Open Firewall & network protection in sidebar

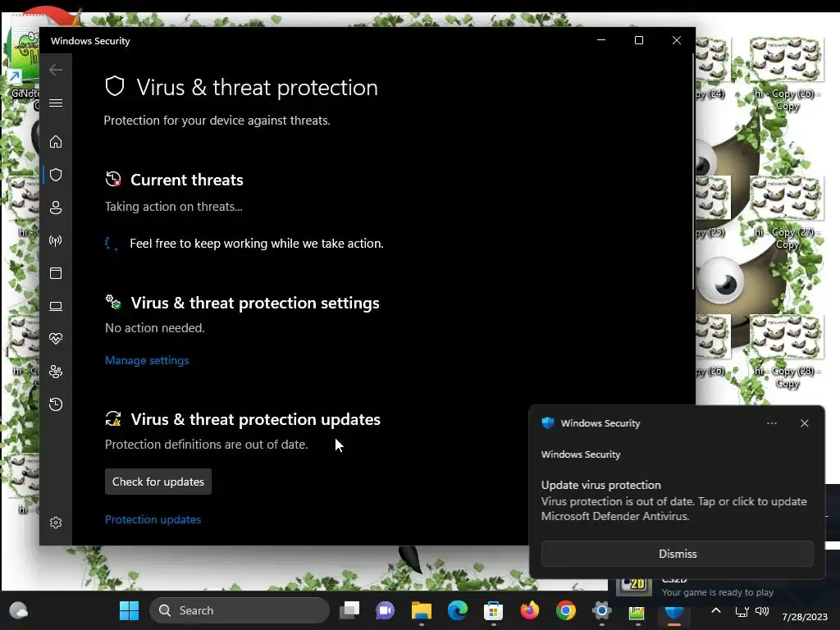pyautogui.click(x=56, y=240)
